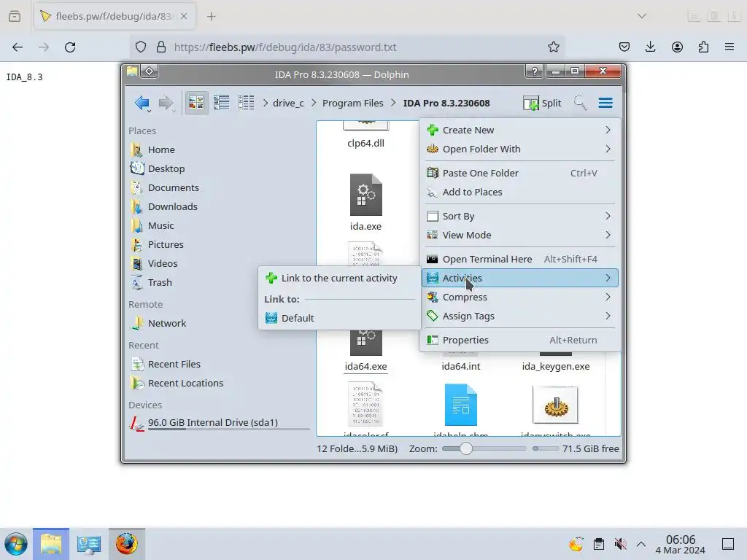The image size is (747, 560).
Task: Choose Open Terminal Here entry
Action: click(519, 259)
